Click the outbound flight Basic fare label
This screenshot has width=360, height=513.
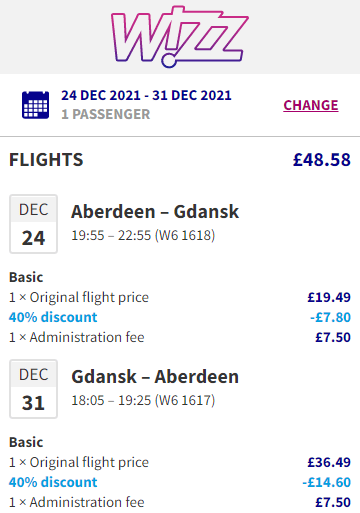pos(26,277)
